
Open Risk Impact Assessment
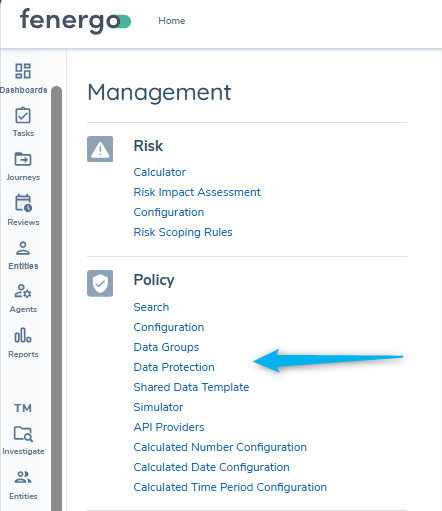197,192
